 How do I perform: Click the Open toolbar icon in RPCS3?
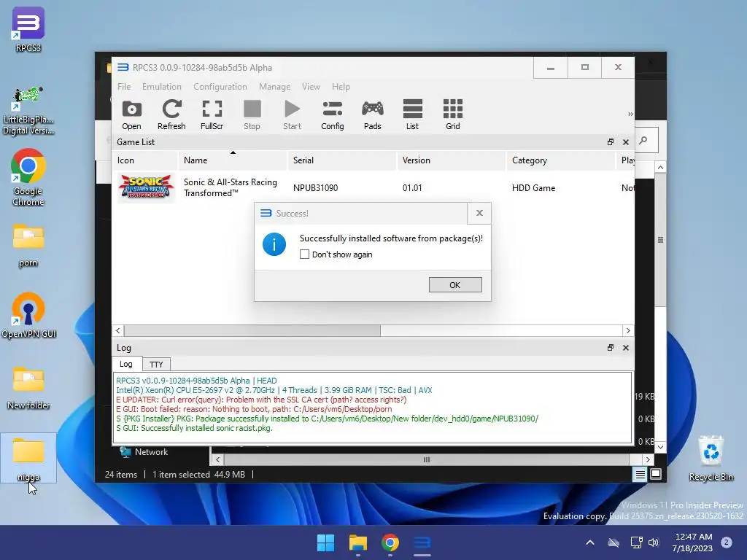(131, 114)
